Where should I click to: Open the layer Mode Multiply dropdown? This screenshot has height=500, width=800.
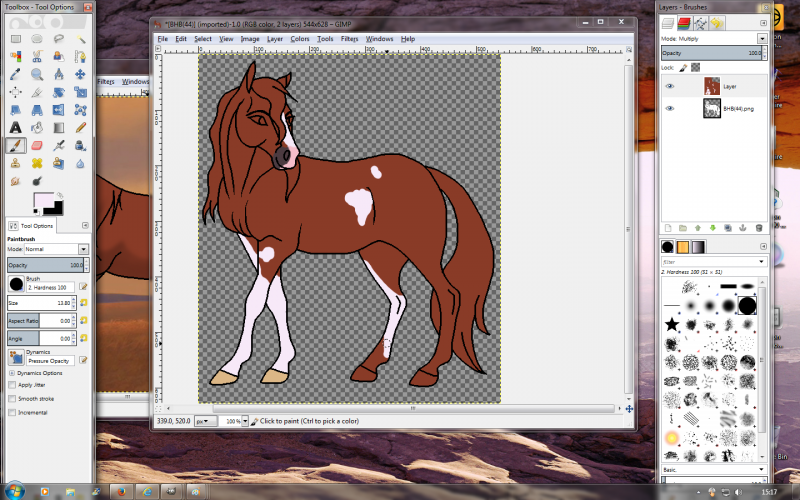tap(762, 39)
